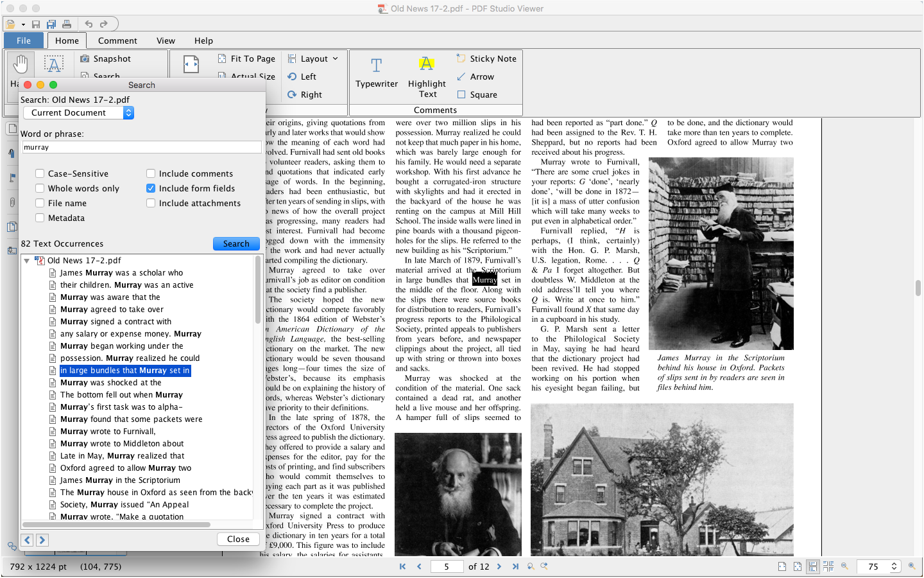Screen dimensions: 924x578
Task: Open the Current Document scope dropdown
Action: [x=78, y=113]
